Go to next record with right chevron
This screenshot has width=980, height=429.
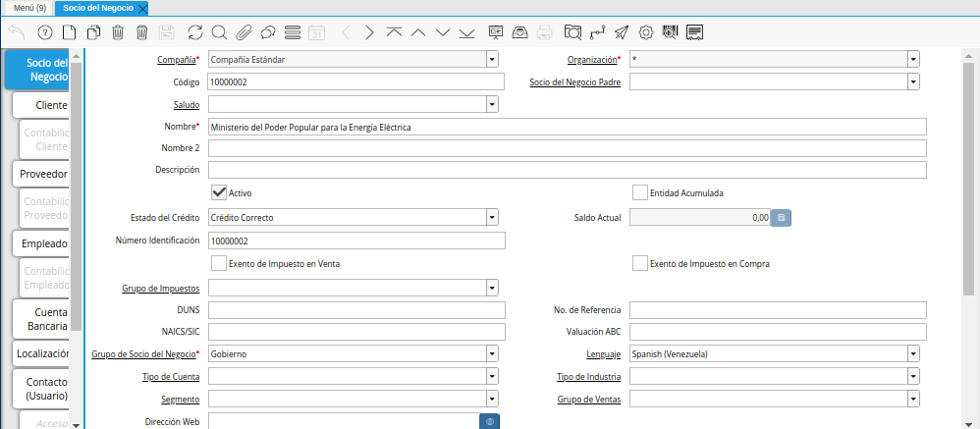click(369, 32)
